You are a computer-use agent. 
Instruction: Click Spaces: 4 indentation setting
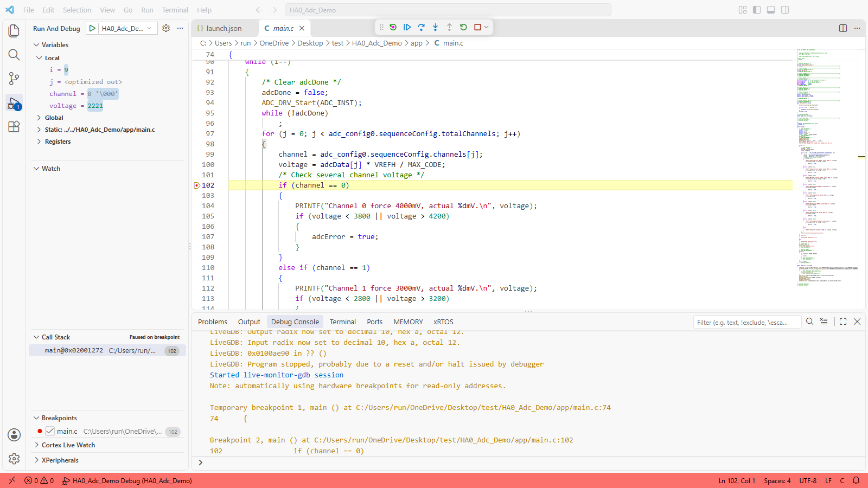coord(777,480)
